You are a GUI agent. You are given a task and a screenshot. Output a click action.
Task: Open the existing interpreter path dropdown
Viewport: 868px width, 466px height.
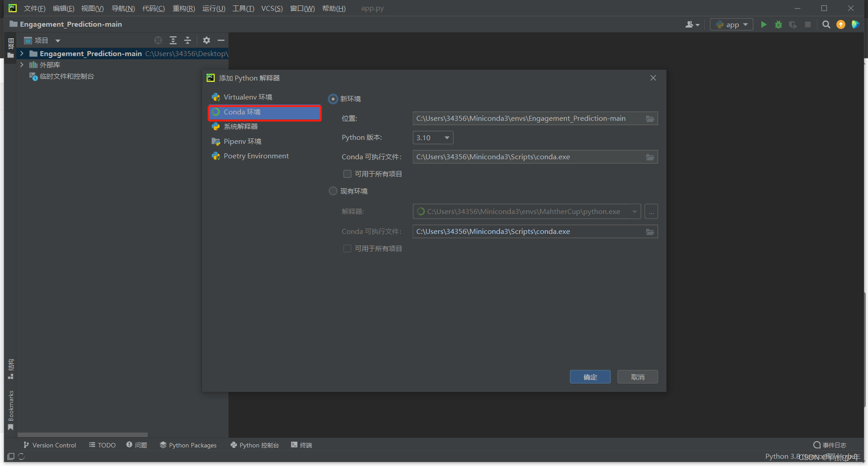[x=634, y=212]
